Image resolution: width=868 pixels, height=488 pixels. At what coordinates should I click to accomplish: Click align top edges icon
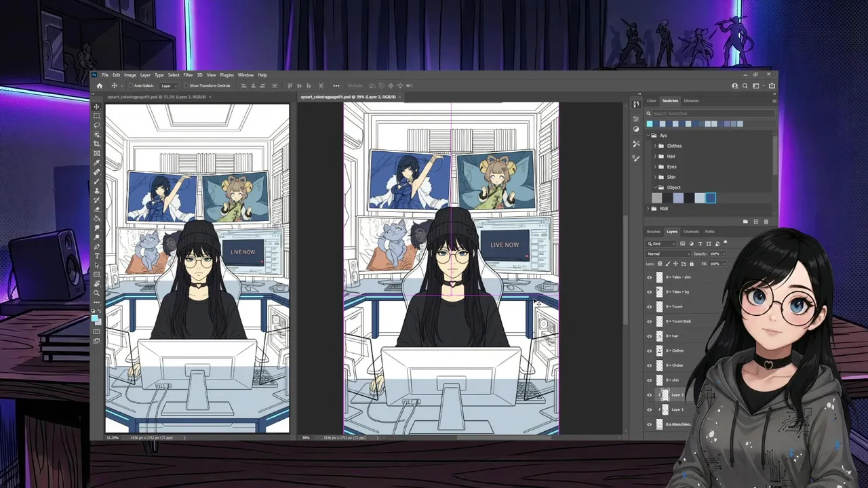[x=290, y=85]
